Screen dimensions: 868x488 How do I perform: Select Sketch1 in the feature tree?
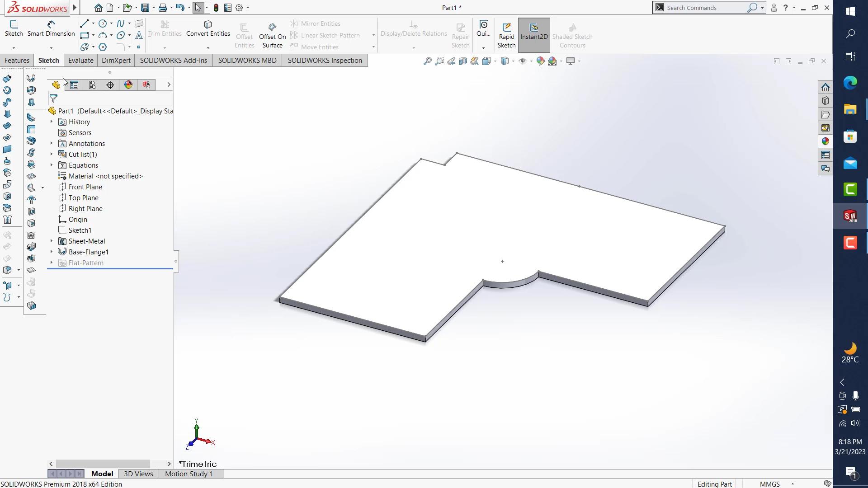point(80,230)
